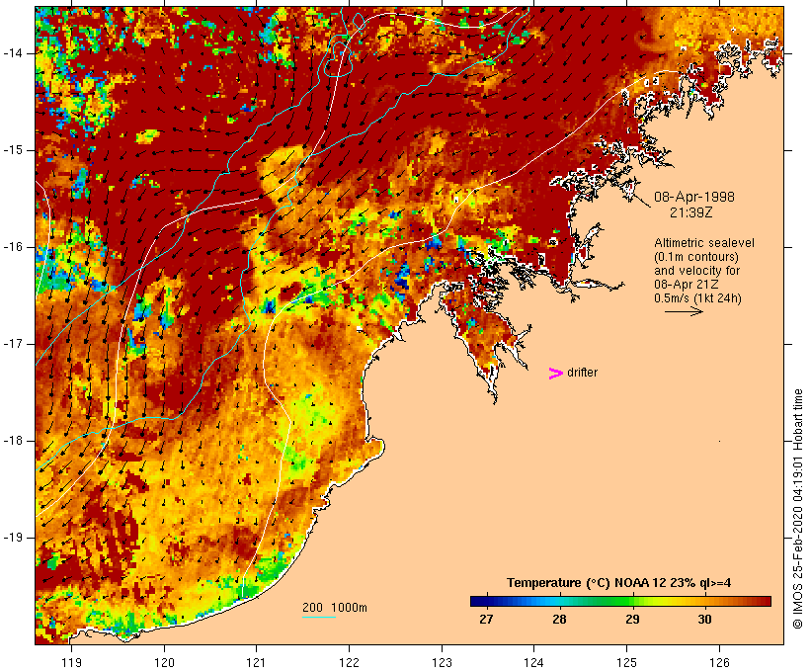
Task: Click the temperature colorbar title text
Action: [619, 583]
